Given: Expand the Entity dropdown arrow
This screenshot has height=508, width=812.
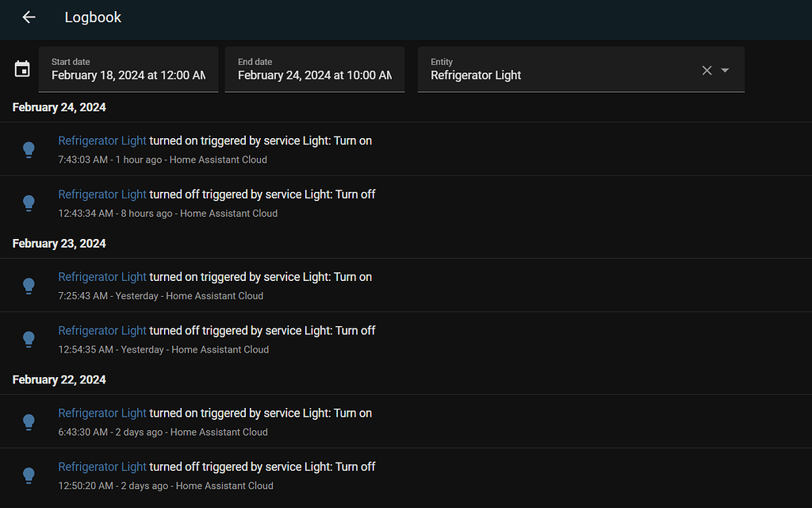Looking at the screenshot, I should 725,70.
